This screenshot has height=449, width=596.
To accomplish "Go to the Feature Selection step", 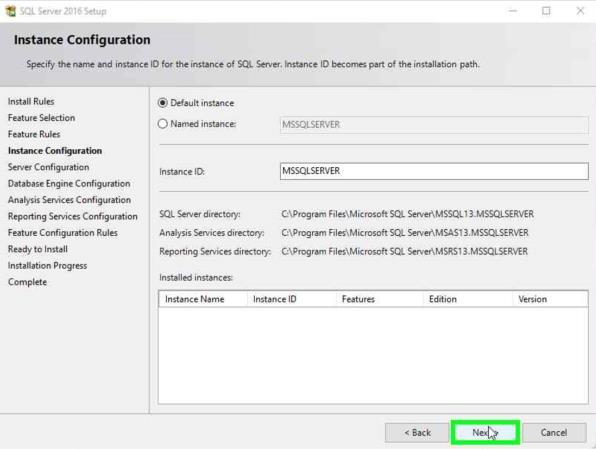I will pos(41,118).
